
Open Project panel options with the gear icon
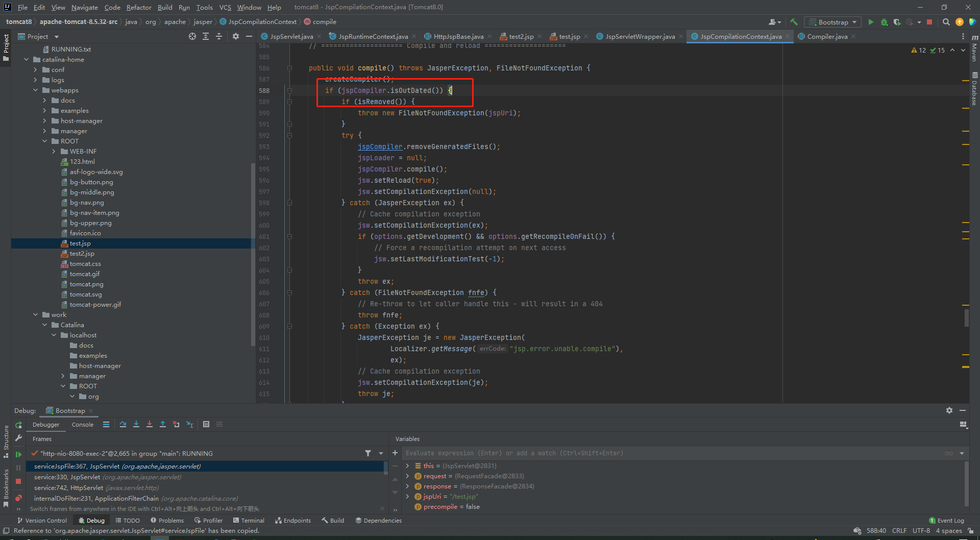[235, 36]
